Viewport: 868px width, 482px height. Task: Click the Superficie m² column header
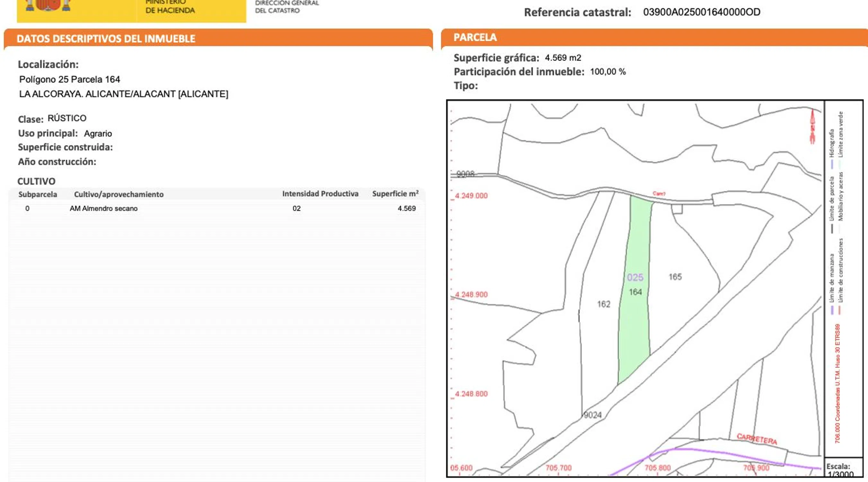pyautogui.click(x=395, y=194)
